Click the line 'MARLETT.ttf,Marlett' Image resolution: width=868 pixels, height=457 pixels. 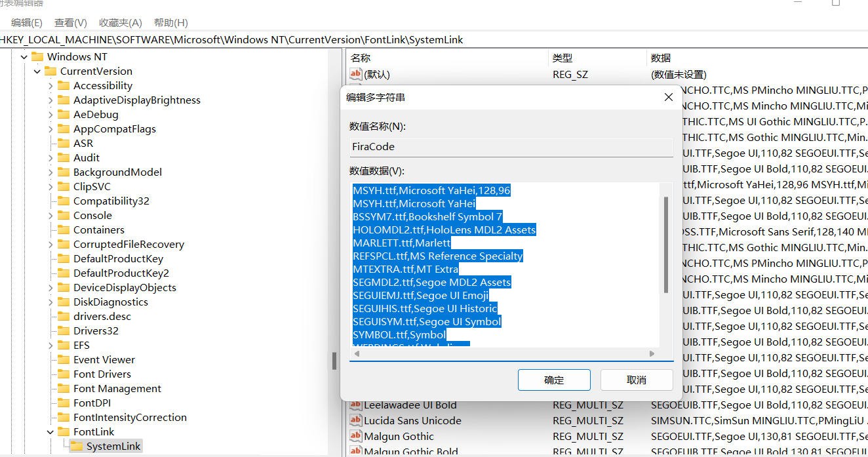coord(402,243)
